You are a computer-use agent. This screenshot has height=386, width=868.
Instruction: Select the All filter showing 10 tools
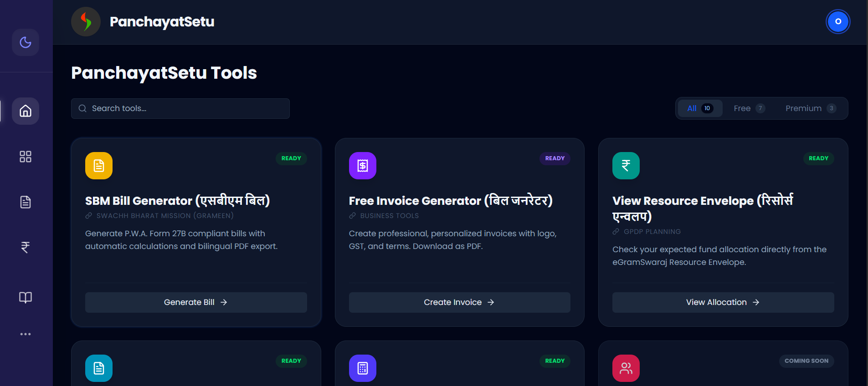(x=700, y=108)
